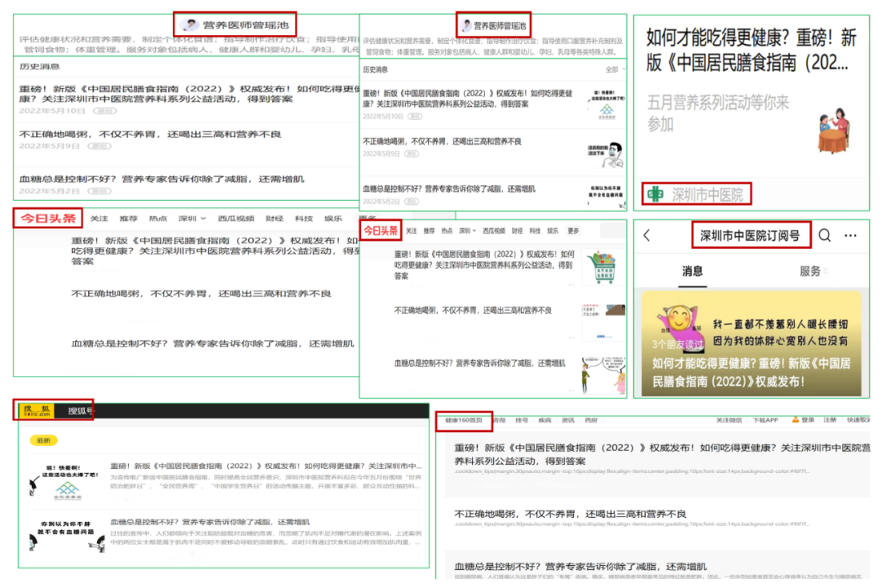Open 不正确地喝粥 in 今日头条 without thumbnails
The width and height of the screenshot is (882, 588).
click(201, 294)
